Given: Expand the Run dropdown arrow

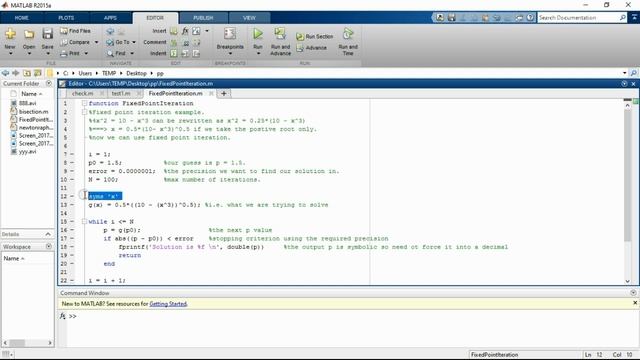Looking at the screenshot, I should click(258, 53).
